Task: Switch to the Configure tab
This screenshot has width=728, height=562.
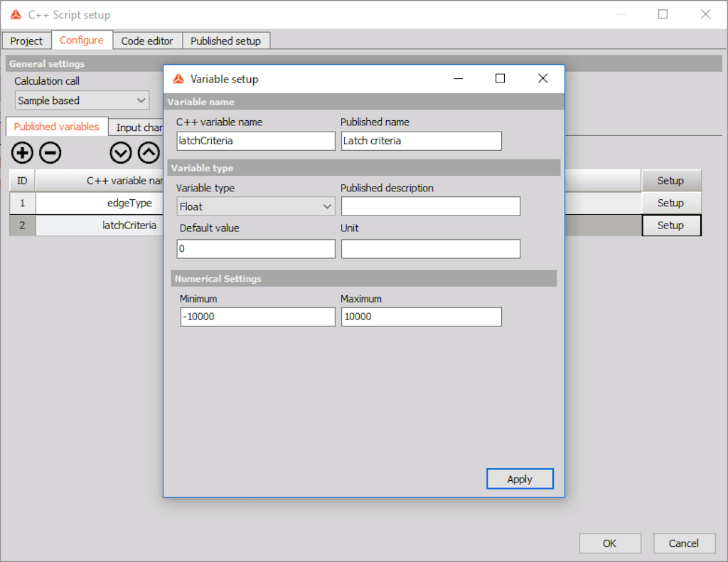Action: [x=82, y=40]
